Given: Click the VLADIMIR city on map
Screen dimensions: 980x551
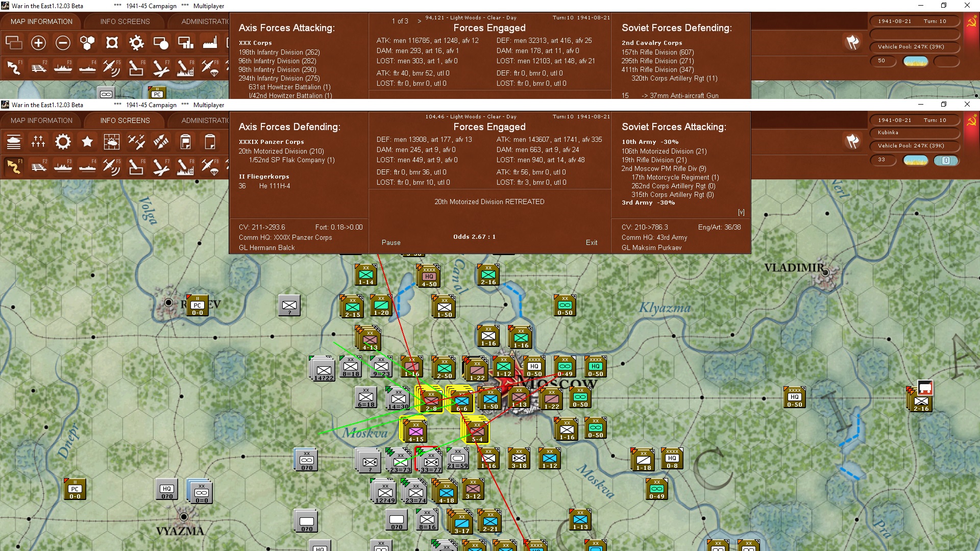Looking at the screenshot, I should point(825,272).
